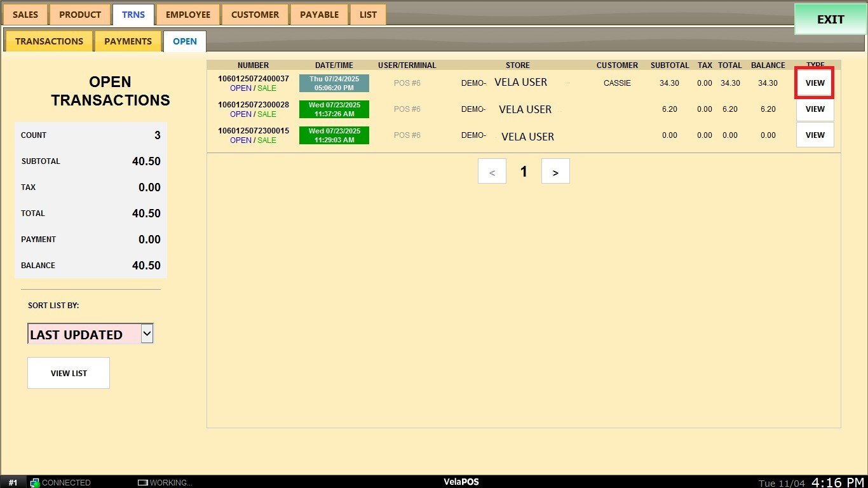868x488 pixels.
Task: Expand the Sort List By dropdown arrow
Action: (147, 333)
